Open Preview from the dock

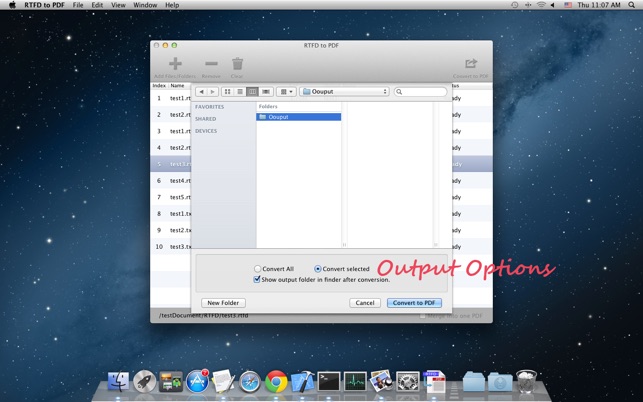[x=381, y=381]
